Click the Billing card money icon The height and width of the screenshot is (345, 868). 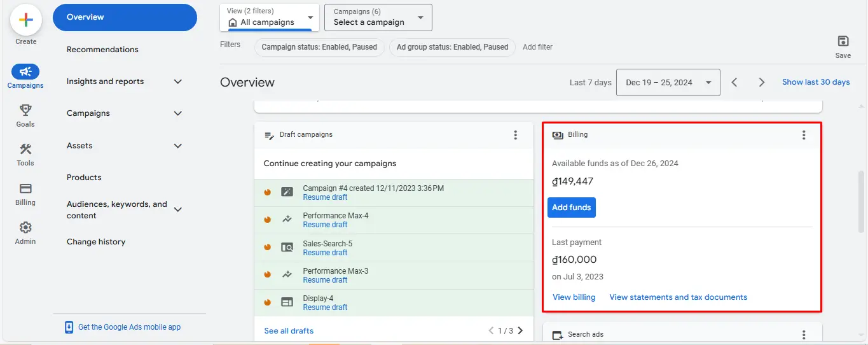[x=558, y=135]
